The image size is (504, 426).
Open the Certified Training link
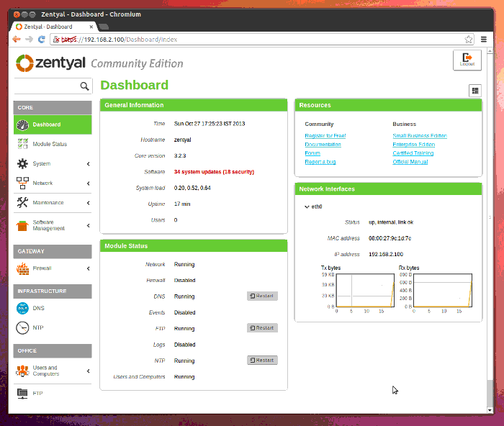coord(413,153)
